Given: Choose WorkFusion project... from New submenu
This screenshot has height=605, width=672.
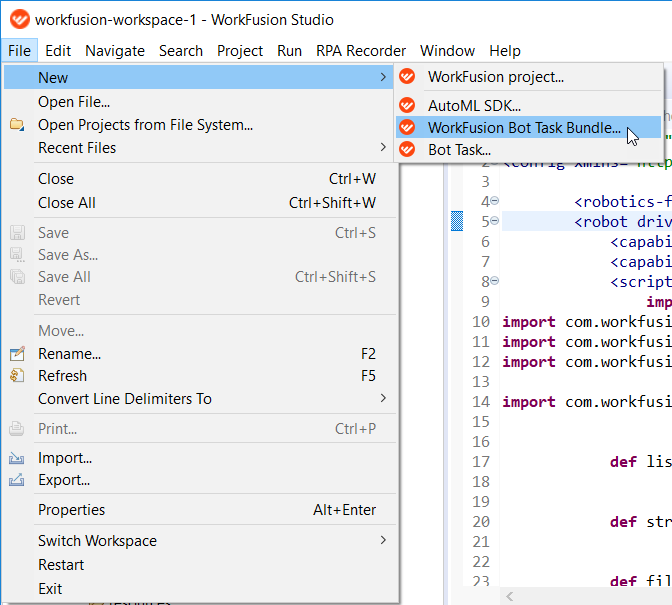Looking at the screenshot, I should click(528, 77).
